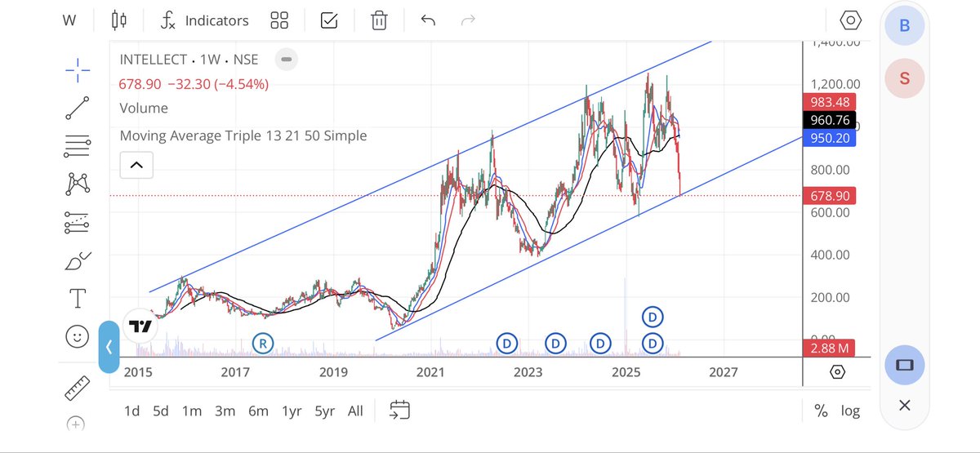
Task: Select the horizontal lines Fibonacci tool
Action: pos(78,145)
